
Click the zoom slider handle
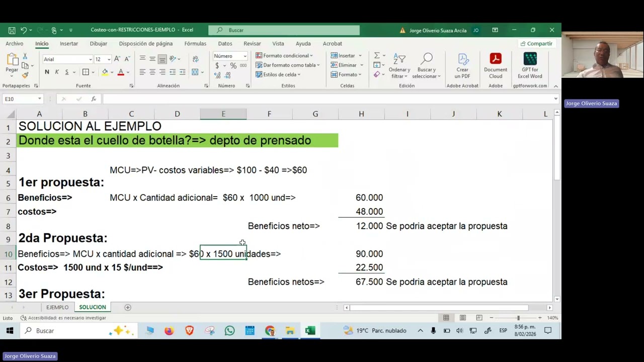point(518,318)
